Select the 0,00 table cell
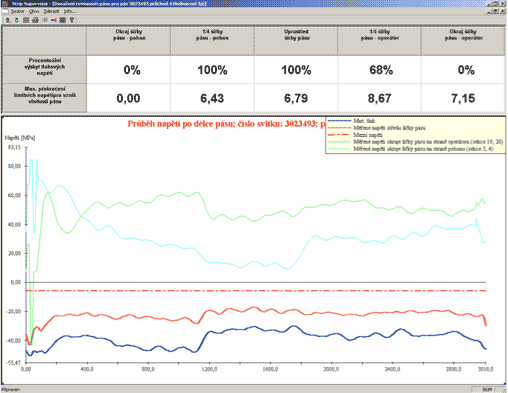Viewport: 508px width, 393px height. (128, 98)
